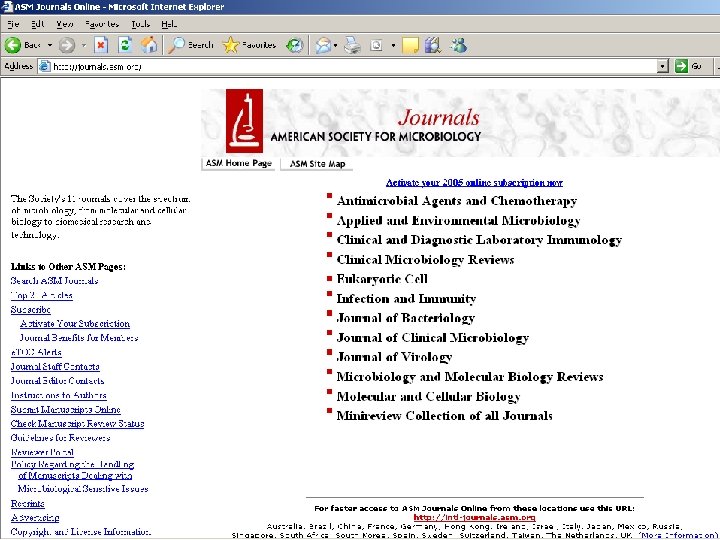Click the green Go arrow button
The image size is (720, 540).
point(681,66)
